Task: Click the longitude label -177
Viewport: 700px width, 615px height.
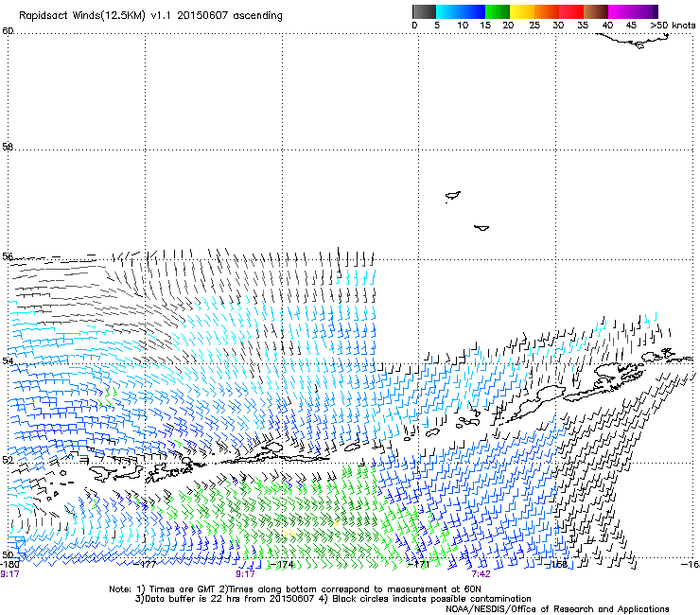Action: click(145, 565)
